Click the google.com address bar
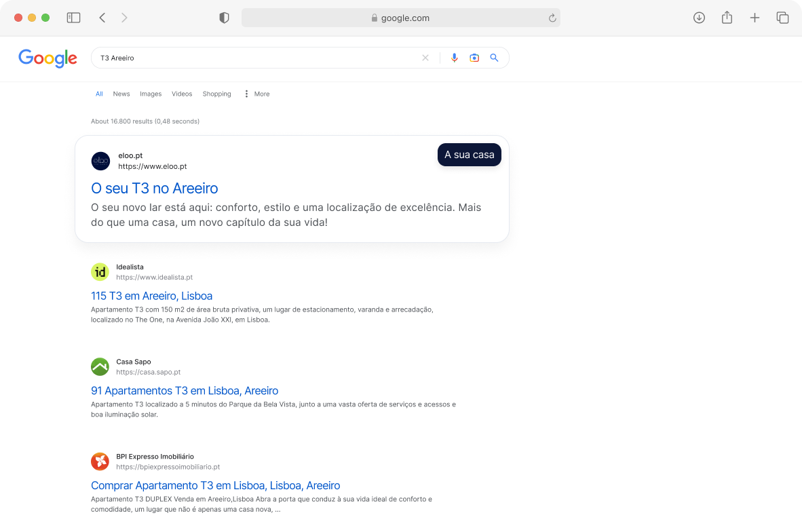Image resolution: width=802 pixels, height=532 pixels. [x=400, y=18]
